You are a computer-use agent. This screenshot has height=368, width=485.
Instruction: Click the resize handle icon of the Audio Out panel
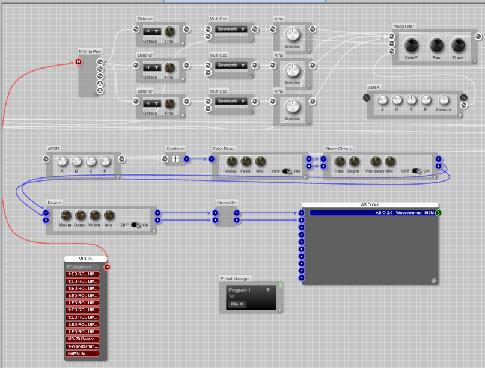[x=434, y=281]
